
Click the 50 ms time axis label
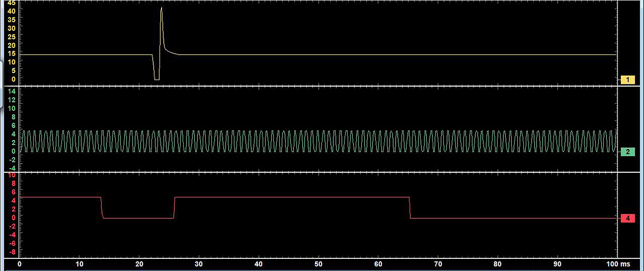tap(318, 264)
